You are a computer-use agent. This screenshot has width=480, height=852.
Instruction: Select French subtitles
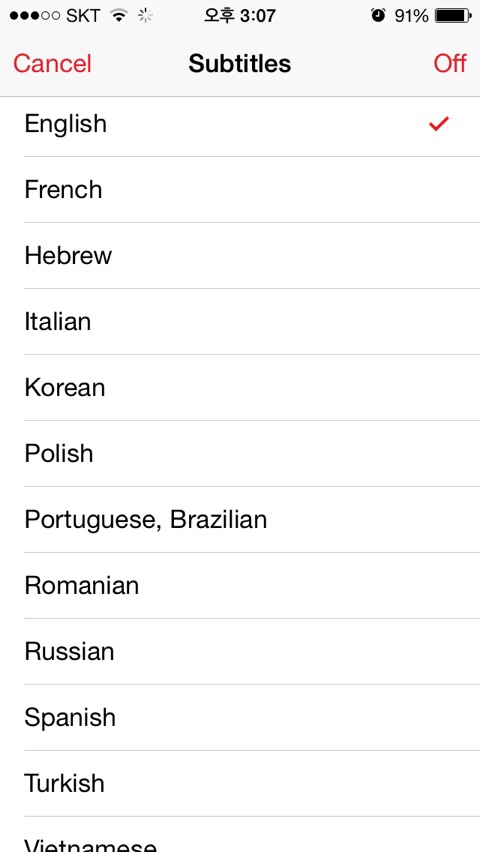(x=240, y=190)
